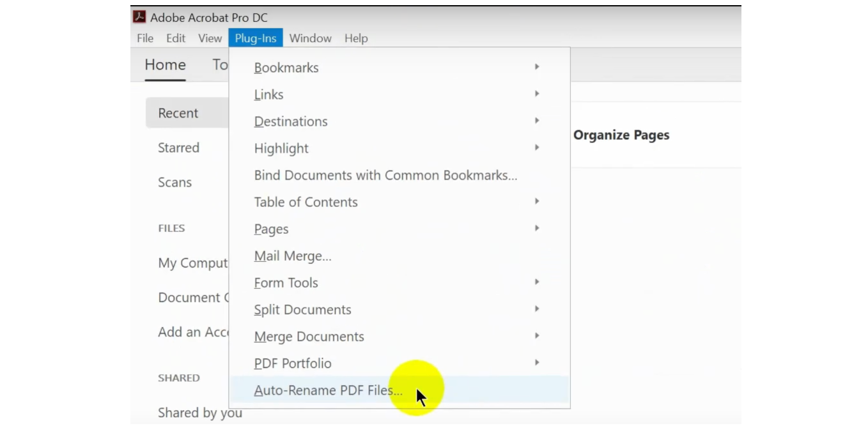Open the File menu

(x=144, y=38)
